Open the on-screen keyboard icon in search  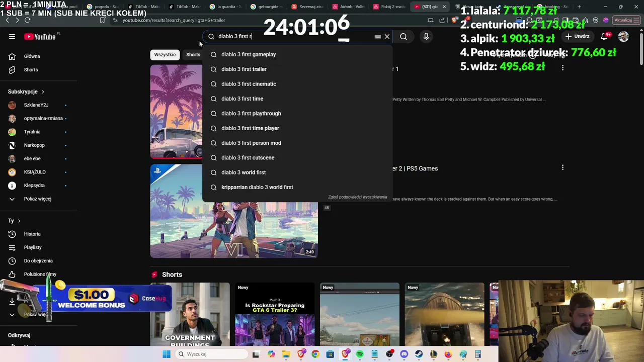coord(378,36)
